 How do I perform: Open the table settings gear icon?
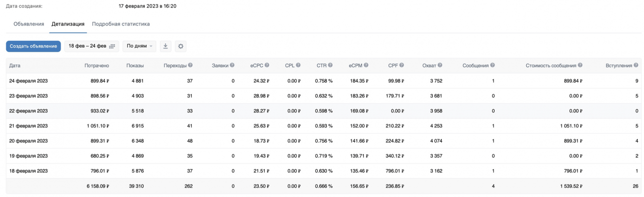tap(181, 46)
